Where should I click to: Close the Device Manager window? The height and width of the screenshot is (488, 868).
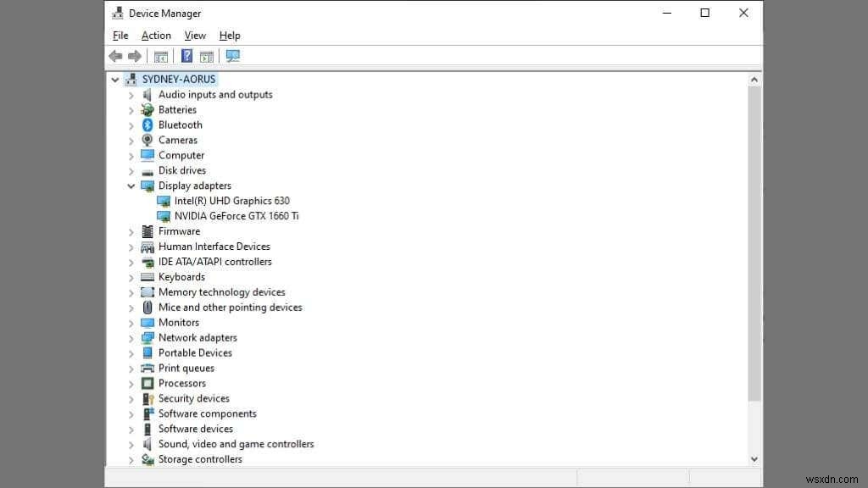(x=743, y=13)
